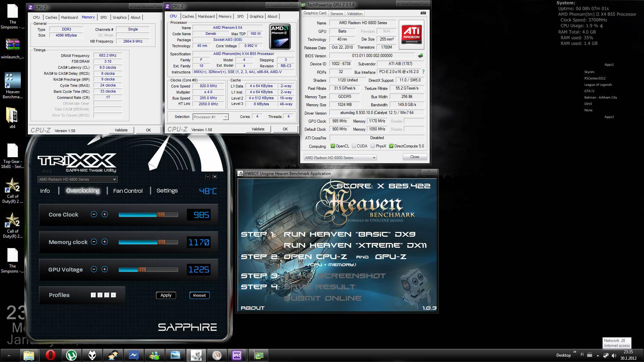644x362 pixels.
Task: Click the Steam tray icon
Action: coord(606,355)
